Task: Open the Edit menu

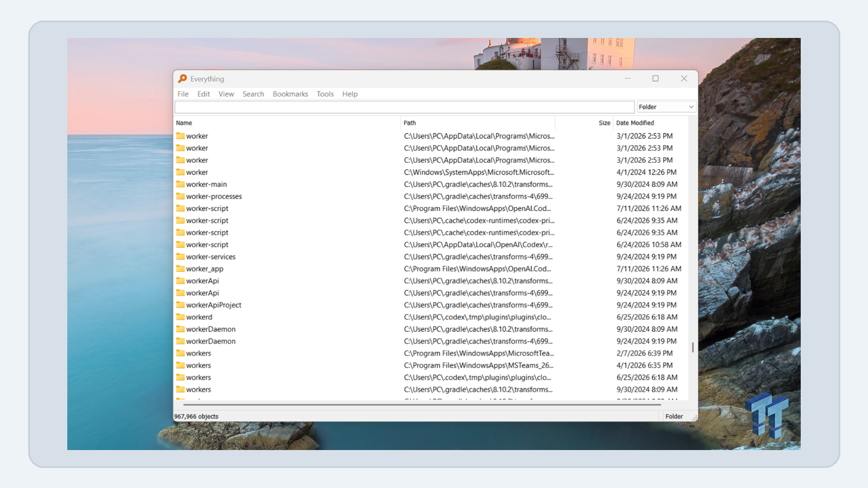Action: tap(203, 94)
